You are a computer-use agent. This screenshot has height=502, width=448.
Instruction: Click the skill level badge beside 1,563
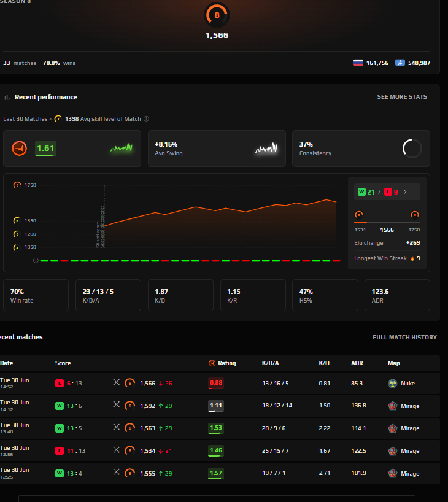tap(129, 428)
